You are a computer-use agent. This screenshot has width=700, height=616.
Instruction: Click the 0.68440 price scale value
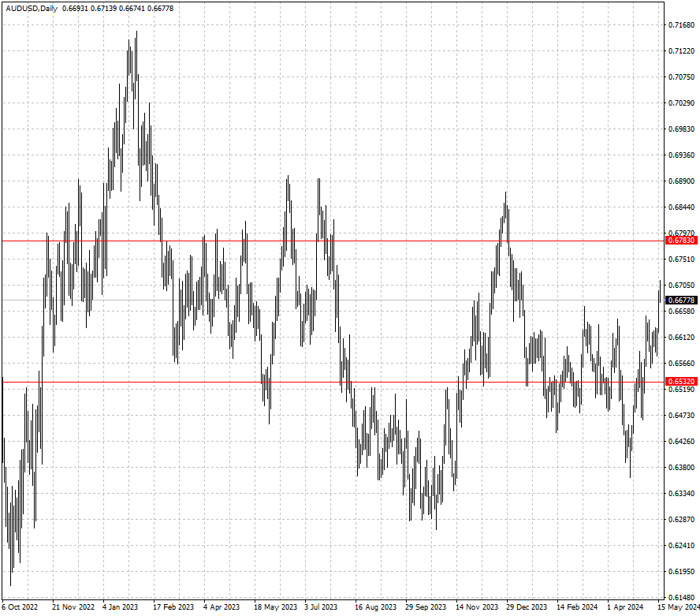pyautogui.click(x=681, y=207)
